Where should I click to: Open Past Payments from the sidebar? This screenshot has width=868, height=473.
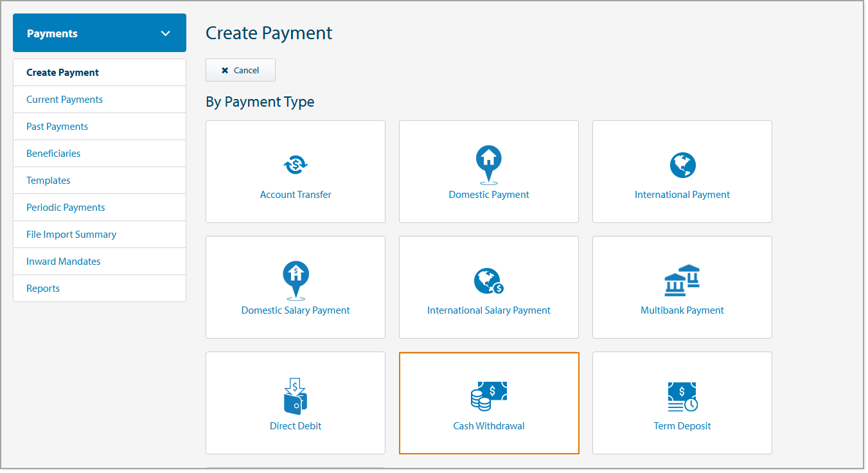(x=57, y=126)
